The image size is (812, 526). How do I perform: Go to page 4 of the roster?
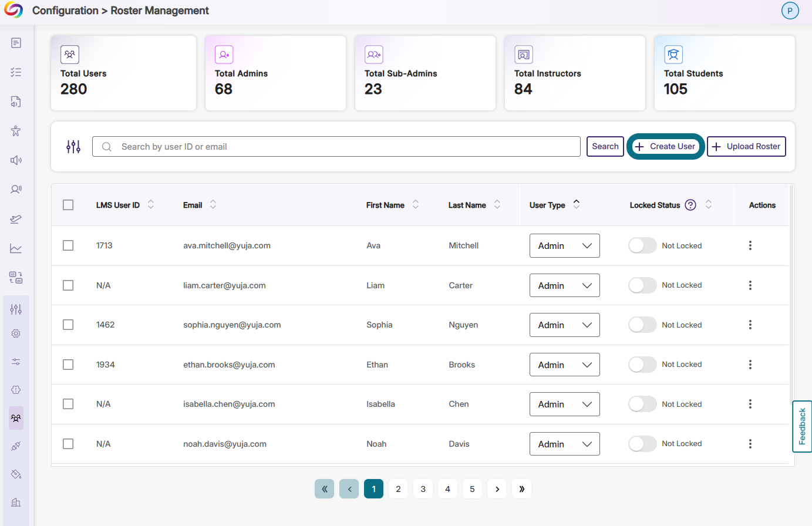[447, 489]
